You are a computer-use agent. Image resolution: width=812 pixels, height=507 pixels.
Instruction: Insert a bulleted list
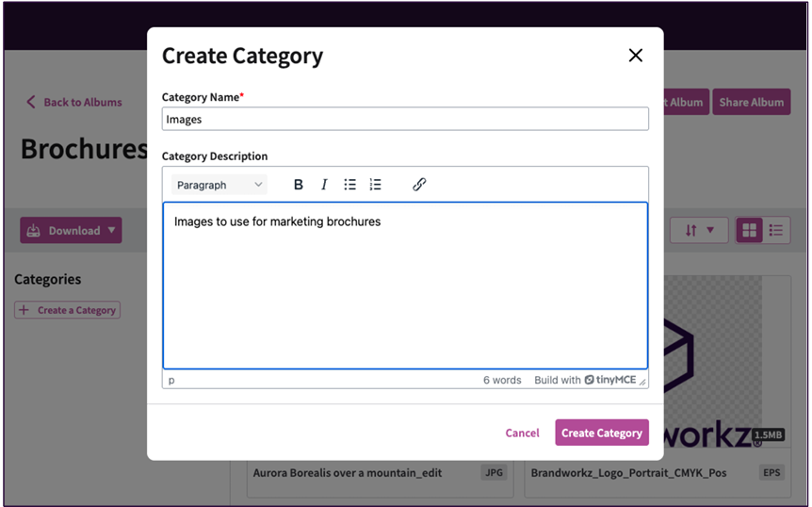coord(349,185)
